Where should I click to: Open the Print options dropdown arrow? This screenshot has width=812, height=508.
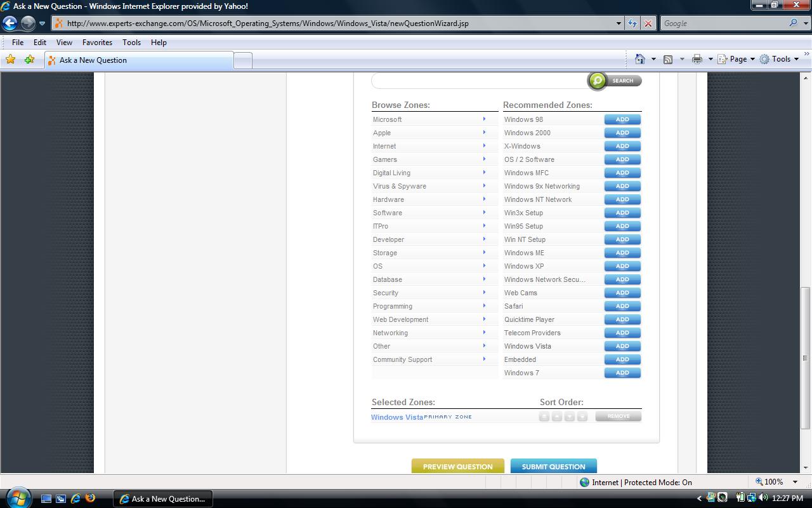[x=710, y=59]
